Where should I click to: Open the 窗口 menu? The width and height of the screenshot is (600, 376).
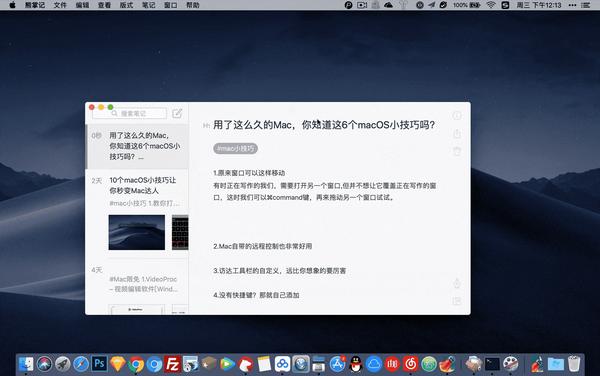pyautogui.click(x=171, y=5)
